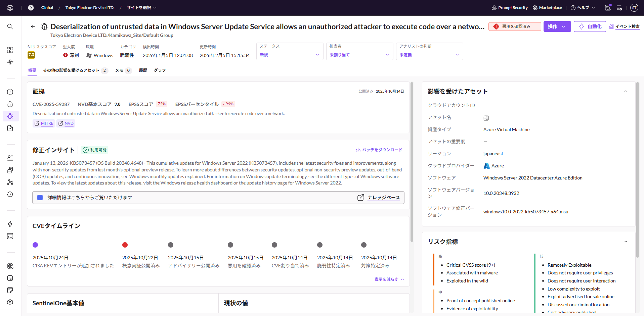The height and width of the screenshot is (316, 644).
Task: Open the dashboard grid icon in sidebar
Action: [10, 50]
